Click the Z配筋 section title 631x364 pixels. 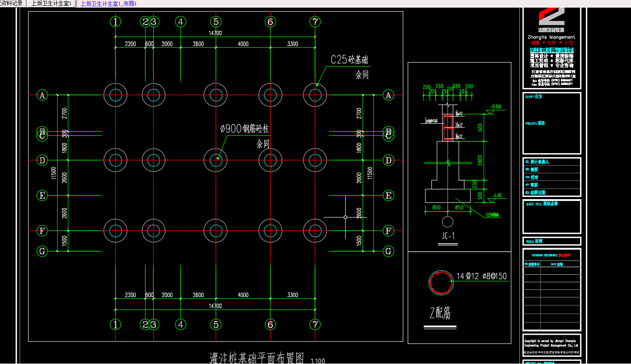(440, 313)
